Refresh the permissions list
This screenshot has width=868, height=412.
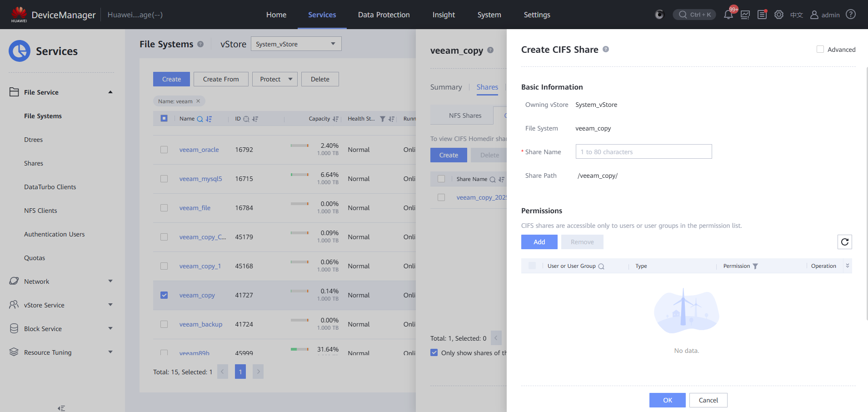point(844,242)
